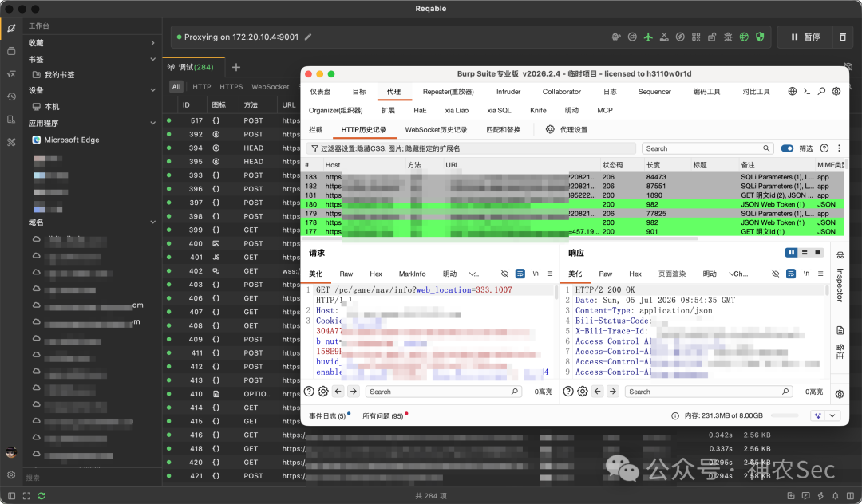The image size is (862, 504).
Task: Edit proxy address with the pencil icon
Action: (308, 37)
